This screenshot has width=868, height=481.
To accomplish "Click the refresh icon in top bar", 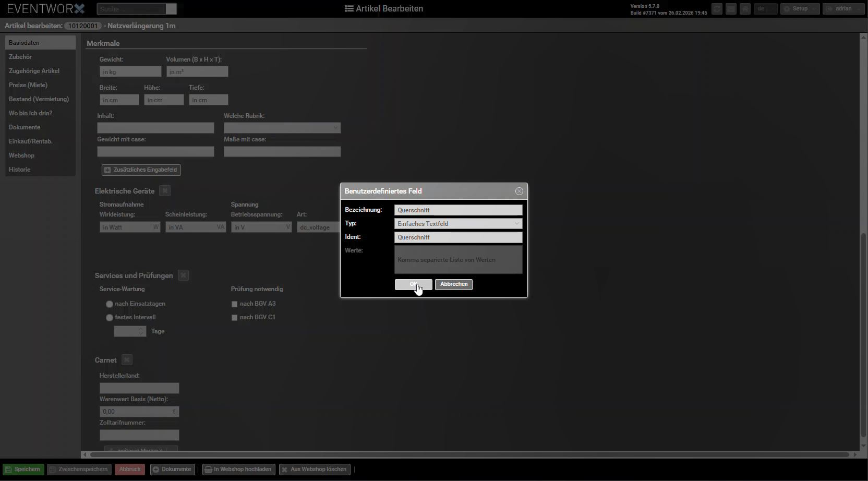I will click(717, 9).
